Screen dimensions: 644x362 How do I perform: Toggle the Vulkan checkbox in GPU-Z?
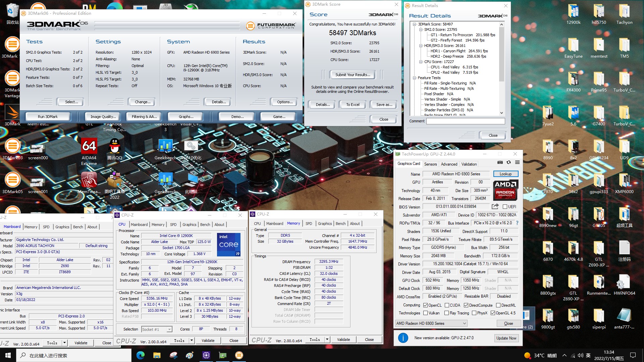click(425, 313)
